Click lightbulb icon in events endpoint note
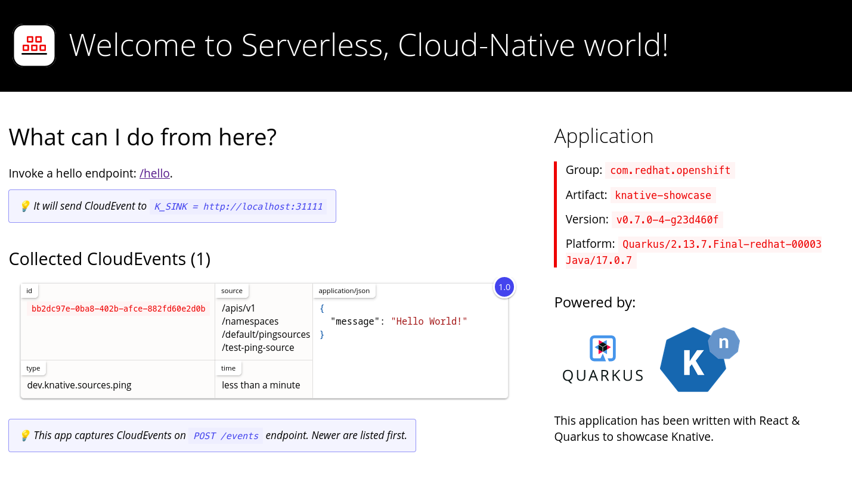 (x=25, y=435)
